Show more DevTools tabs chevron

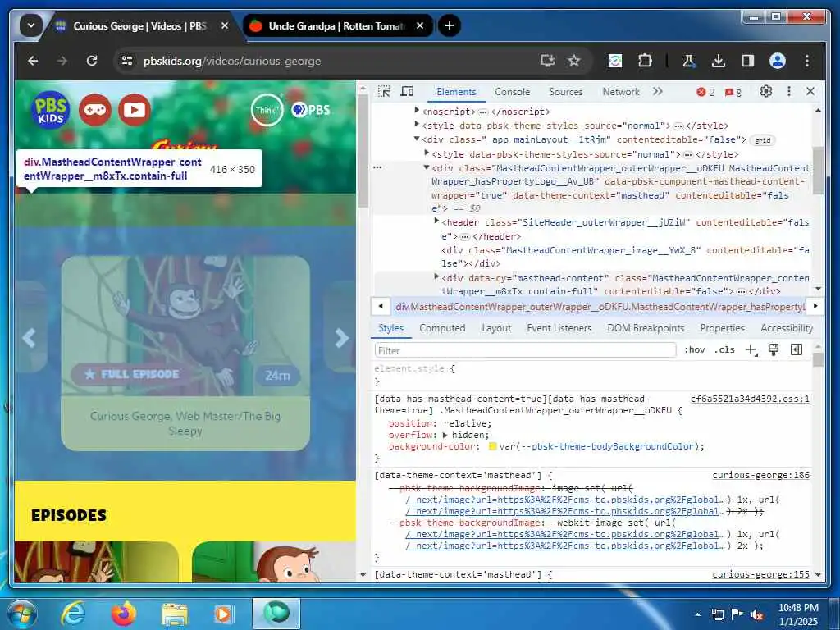point(658,92)
